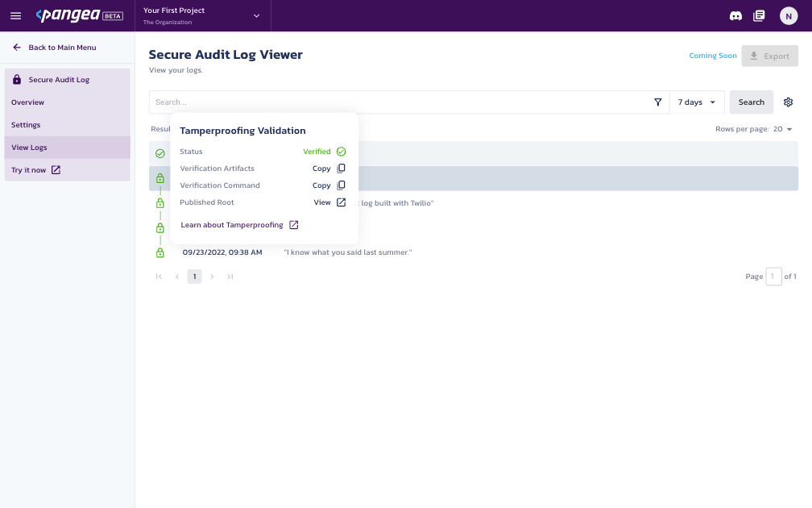Follow the Learn about Tamperproofing link
This screenshot has width=812, height=508.
239,225
